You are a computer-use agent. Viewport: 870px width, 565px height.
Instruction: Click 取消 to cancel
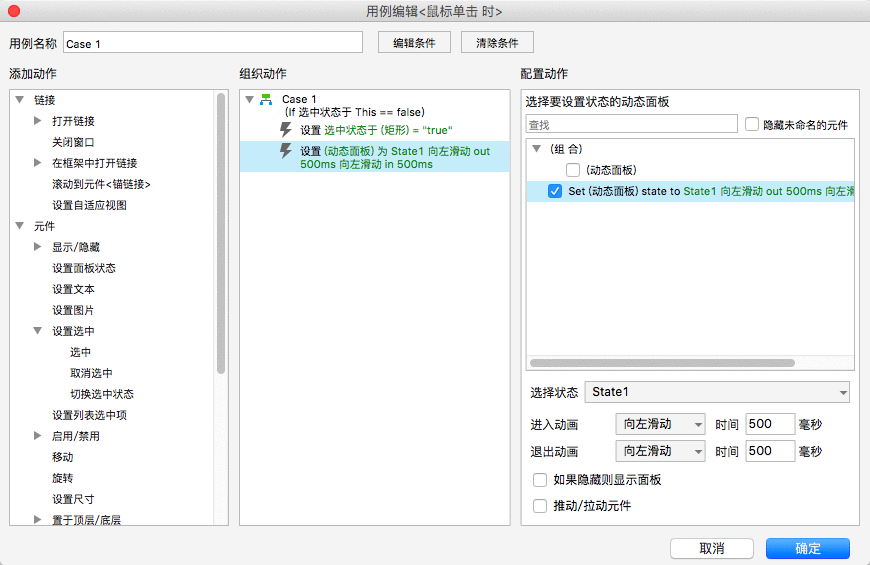point(712,548)
